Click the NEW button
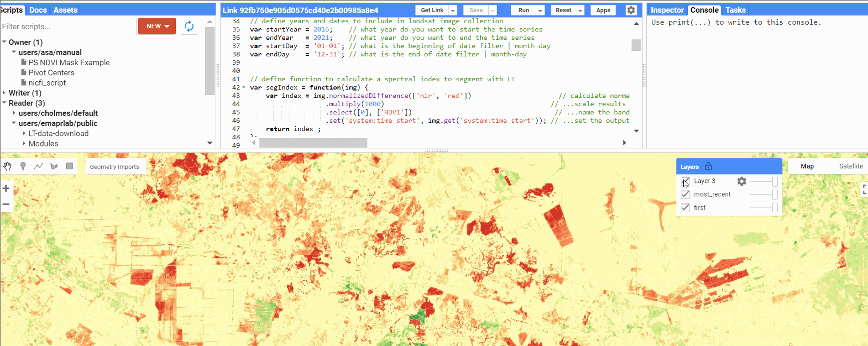Viewport: 868px width, 346px height. click(x=157, y=26)
